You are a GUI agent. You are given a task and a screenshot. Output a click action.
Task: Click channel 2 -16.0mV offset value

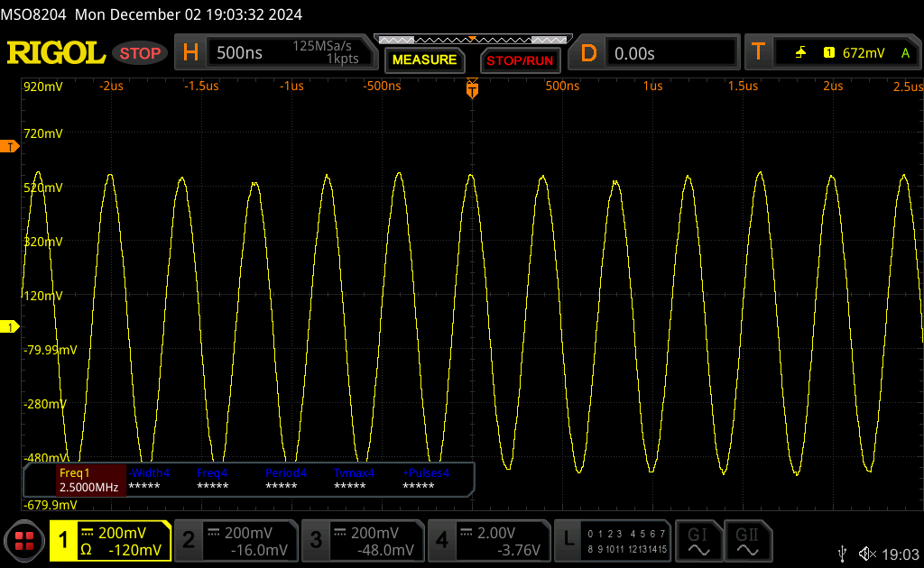coord(259,550)
